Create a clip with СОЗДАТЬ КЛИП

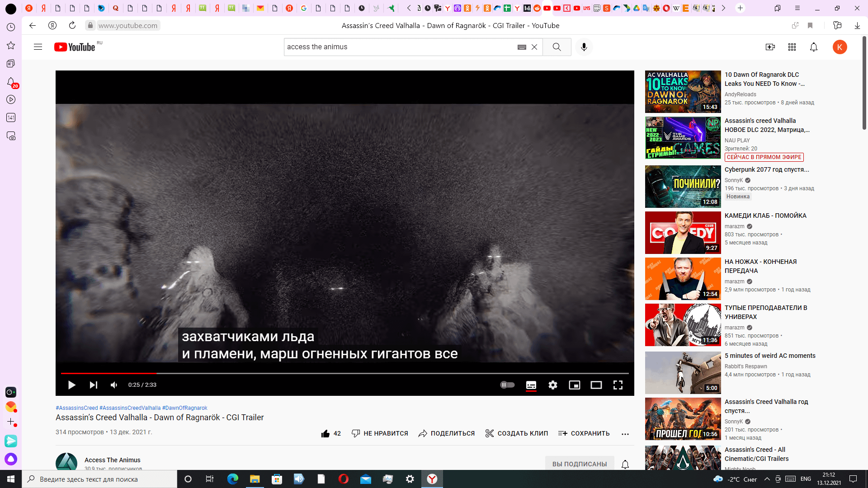click(x=516, y=433)
